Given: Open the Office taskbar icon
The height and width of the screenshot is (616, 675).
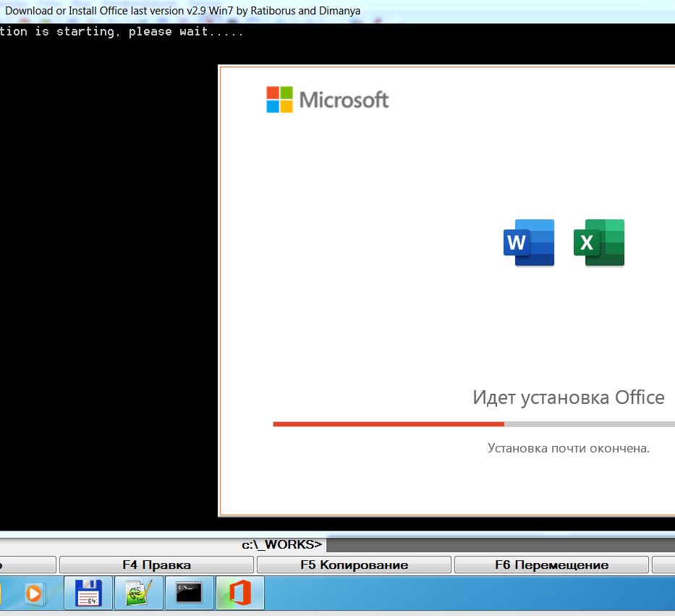Looking at the screenshot, I should click(x=240, y=593).
